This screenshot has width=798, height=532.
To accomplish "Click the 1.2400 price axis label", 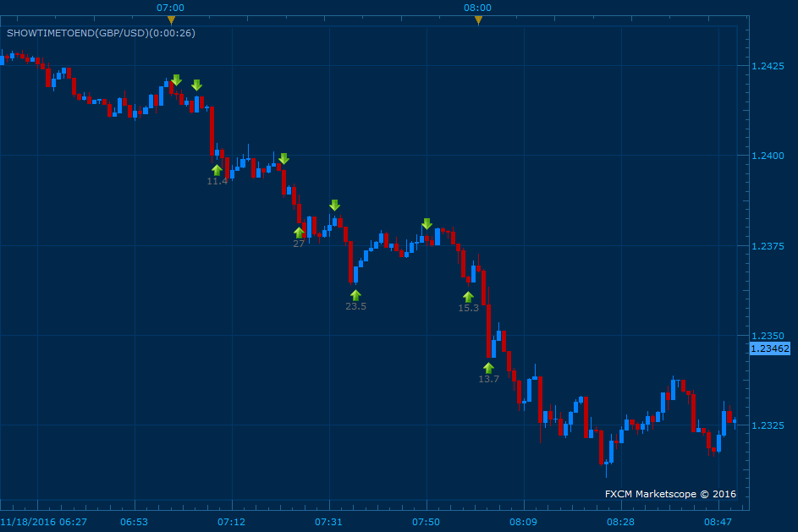I will pyautogui.click(x=768, y=156).
